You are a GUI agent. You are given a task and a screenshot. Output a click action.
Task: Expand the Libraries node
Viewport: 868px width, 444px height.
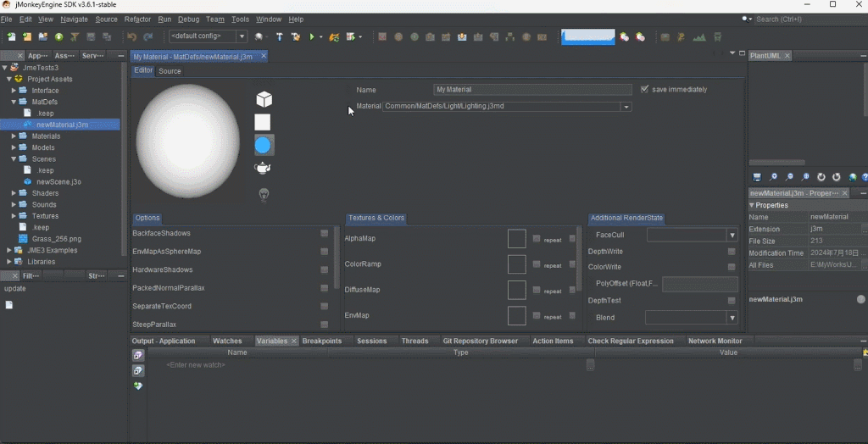(x=9, y=261)
